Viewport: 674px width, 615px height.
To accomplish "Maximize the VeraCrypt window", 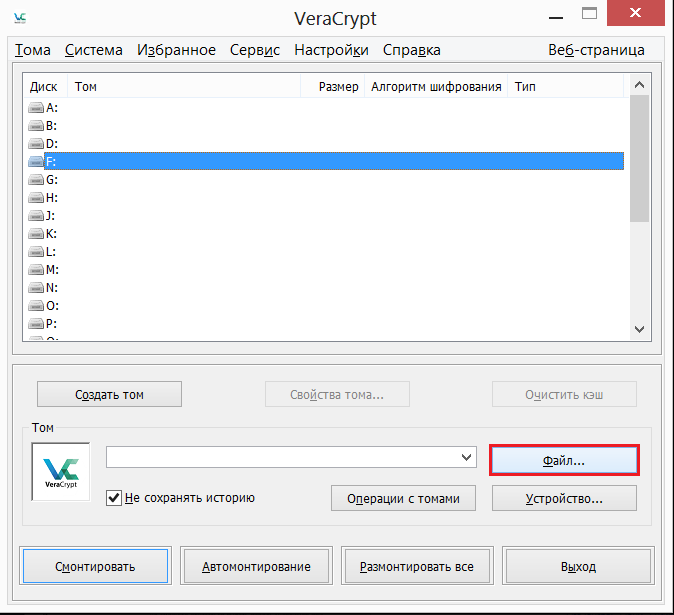I will point(589,14).
